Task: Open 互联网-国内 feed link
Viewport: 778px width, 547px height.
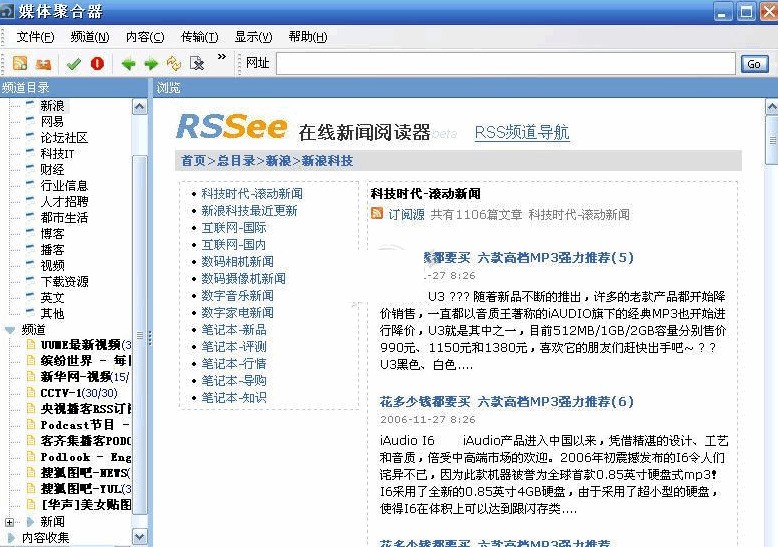Action: pos(234,245)
